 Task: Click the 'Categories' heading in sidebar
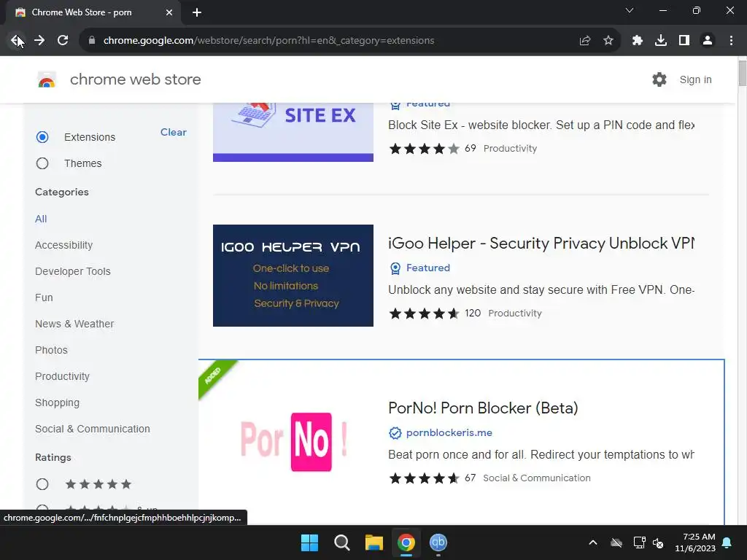[62, 192]
